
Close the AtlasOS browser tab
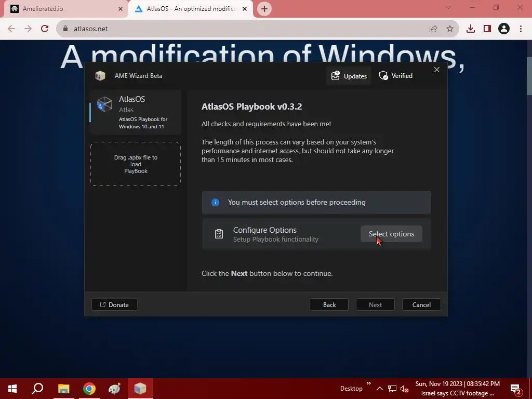point(245,9)
